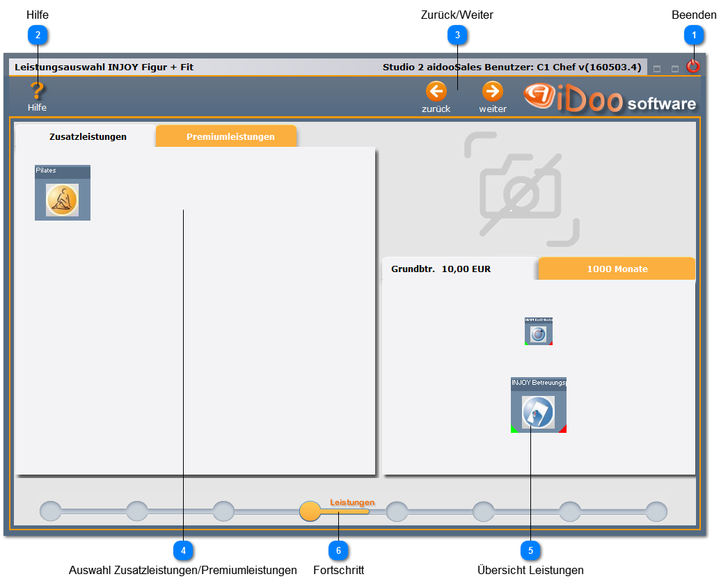728x588 pixels.
Task: Click the second progress step circle
Action: 137,511
